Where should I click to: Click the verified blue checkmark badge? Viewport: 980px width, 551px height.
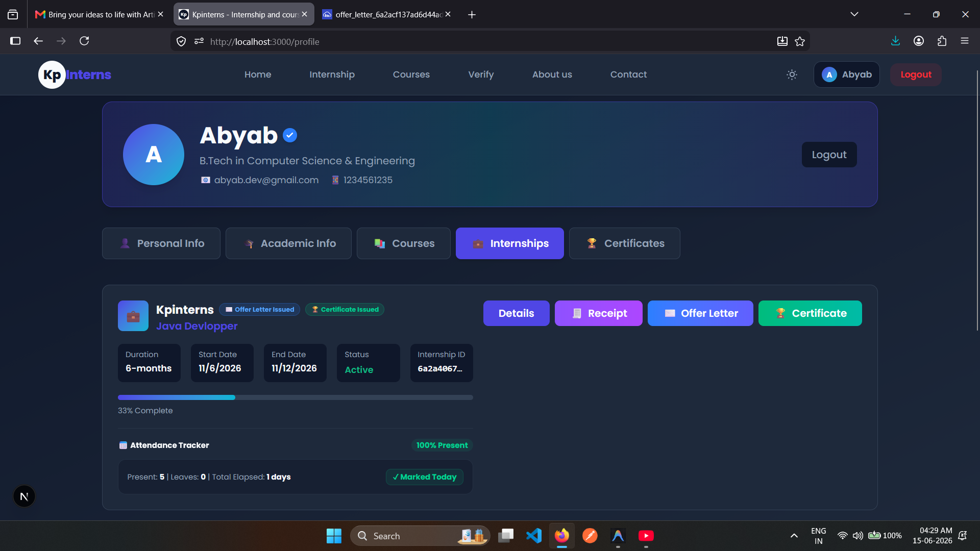point(290,135)
